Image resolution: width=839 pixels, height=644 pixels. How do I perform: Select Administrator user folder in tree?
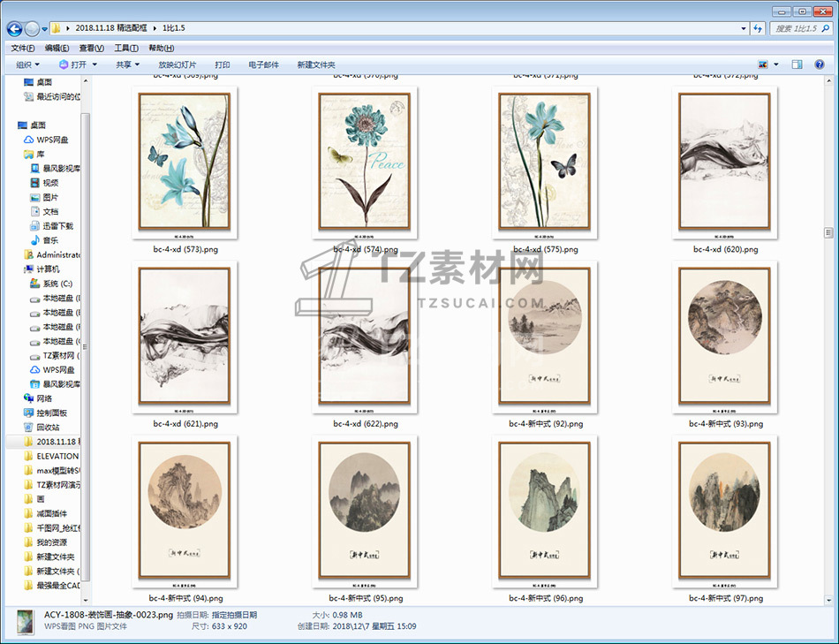pos(52,254)
